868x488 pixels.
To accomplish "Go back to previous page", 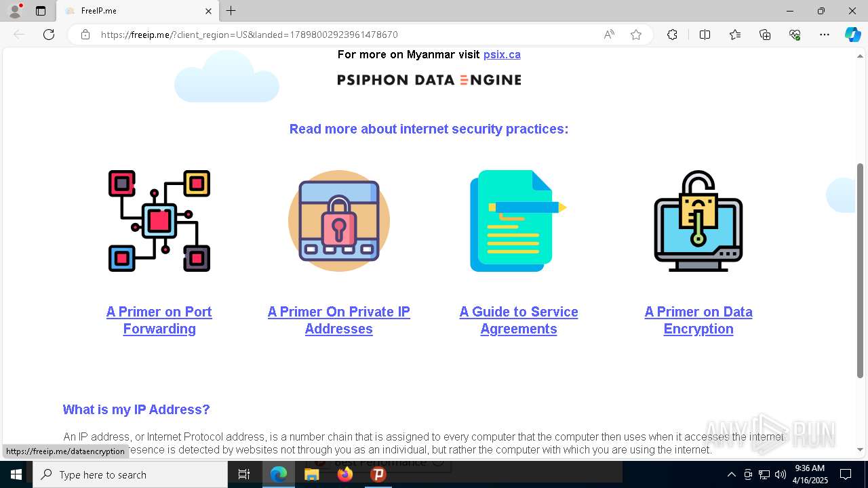I will pos(19,35).
